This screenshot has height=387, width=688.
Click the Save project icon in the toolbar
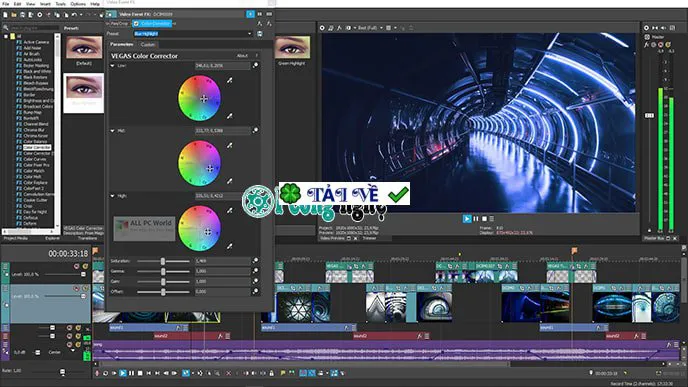23,15
